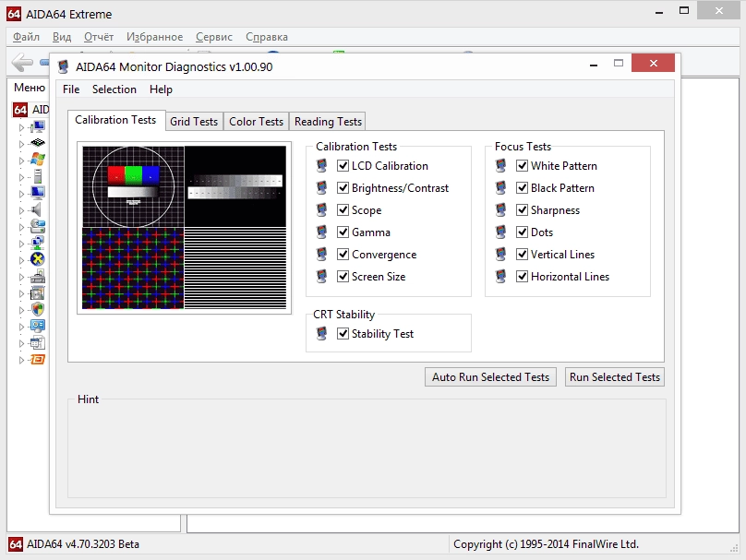
Task: Click the Computer icon in the AIDA64 tree
Action: click(37, 127)
